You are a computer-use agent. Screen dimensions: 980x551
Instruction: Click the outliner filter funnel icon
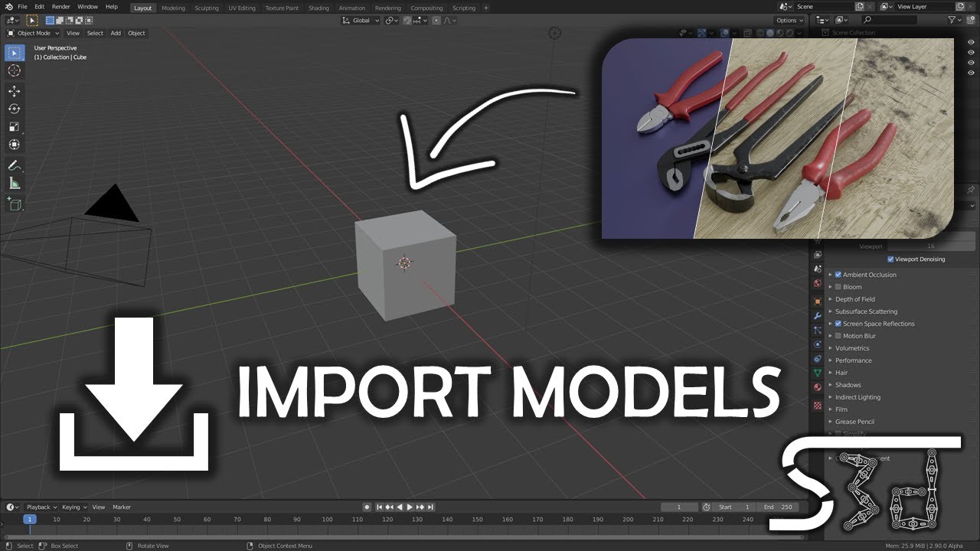pos(952,20)
